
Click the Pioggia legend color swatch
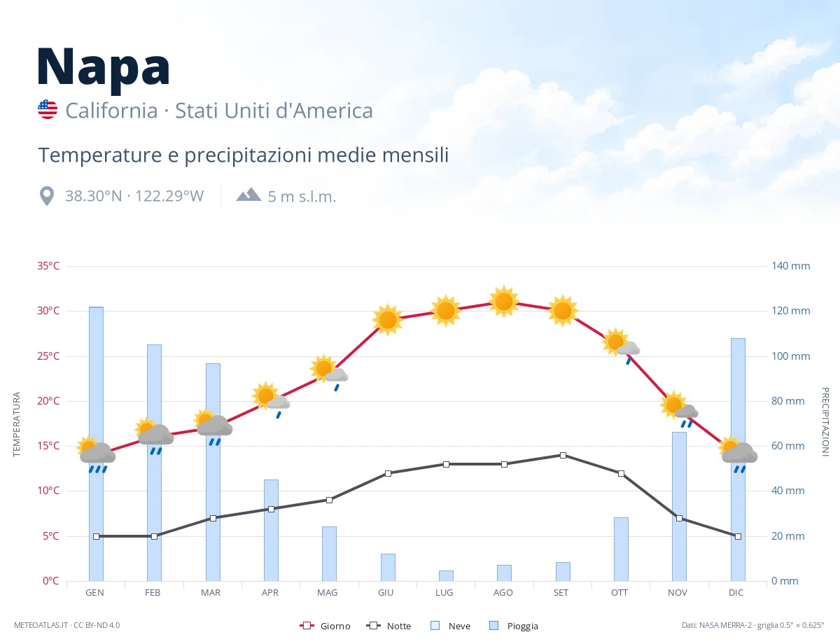tap(494, 625)
